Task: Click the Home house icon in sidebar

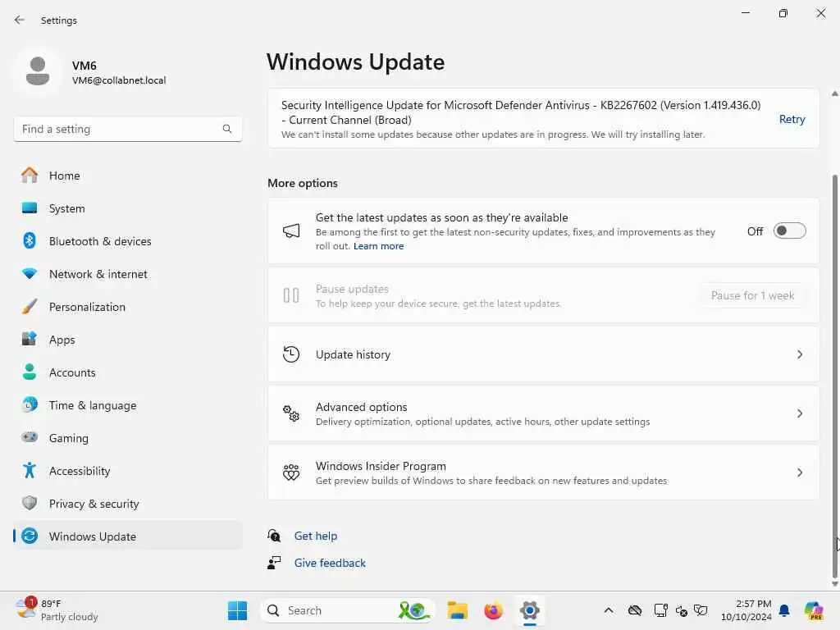Action: pos(30,176)
